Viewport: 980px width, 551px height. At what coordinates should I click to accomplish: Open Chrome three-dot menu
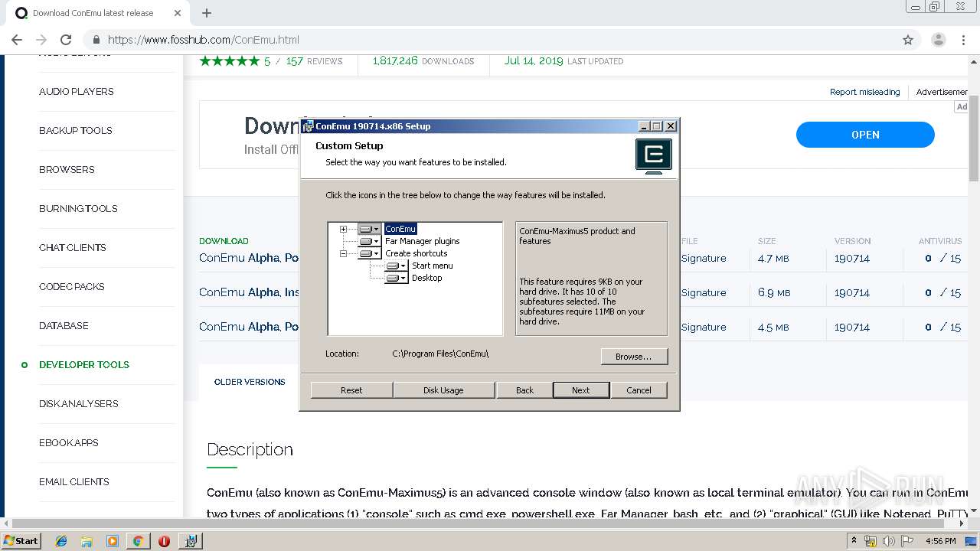coord(964,40)
